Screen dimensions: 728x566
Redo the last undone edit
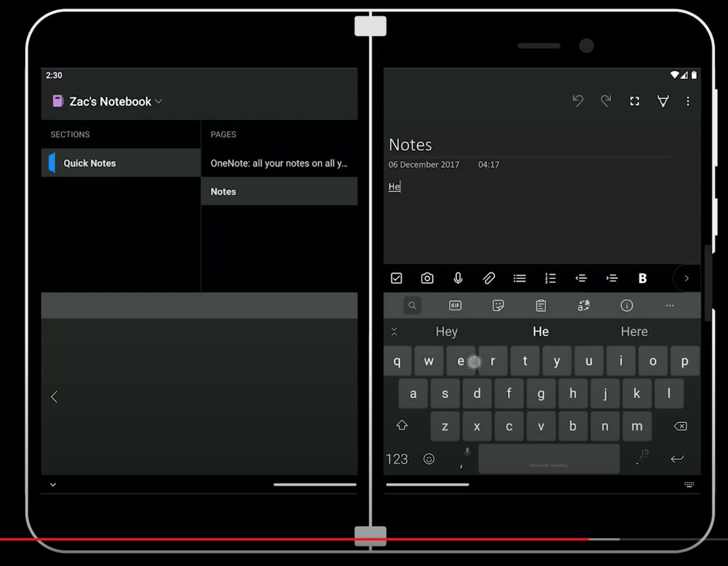click(606, 101)
